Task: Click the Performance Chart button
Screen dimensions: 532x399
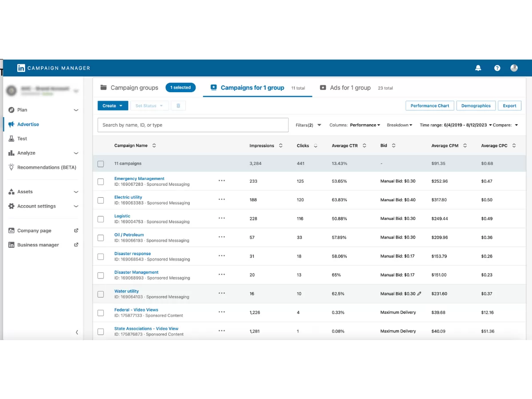Action: (x=430, y=106)
